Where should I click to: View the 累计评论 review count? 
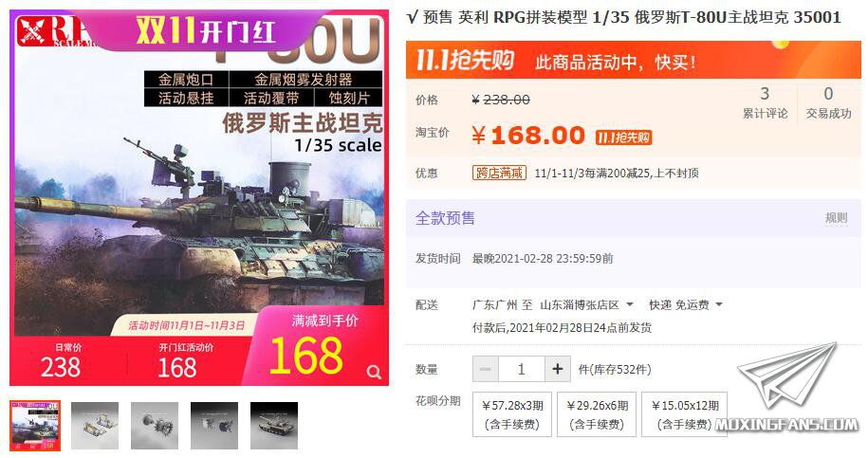(765, 102)
